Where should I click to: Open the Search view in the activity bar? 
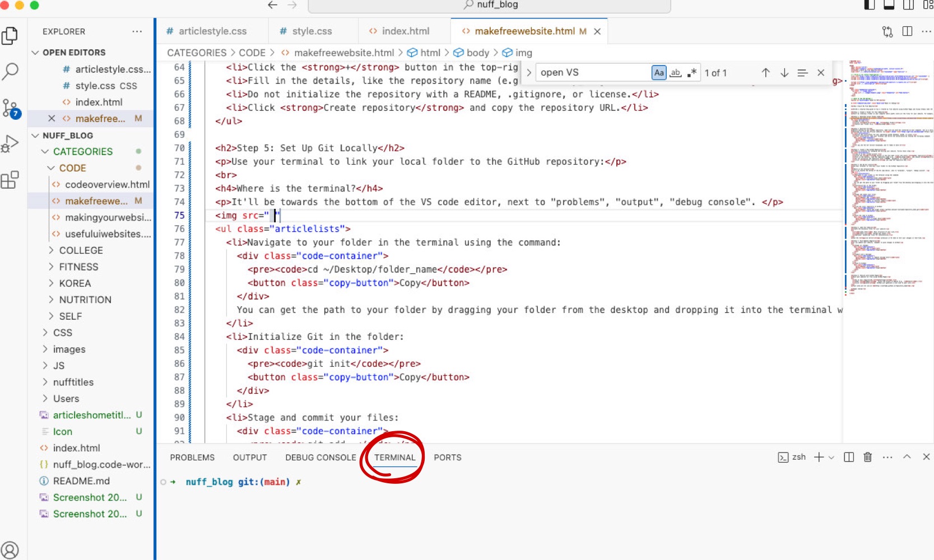[10, 72]
